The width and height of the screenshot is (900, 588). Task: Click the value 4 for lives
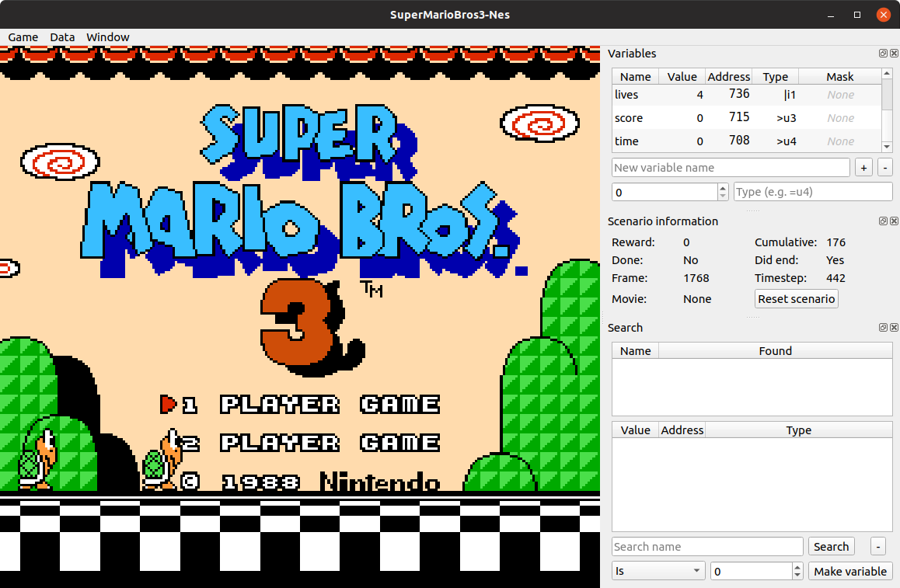(x=699, y=95)
